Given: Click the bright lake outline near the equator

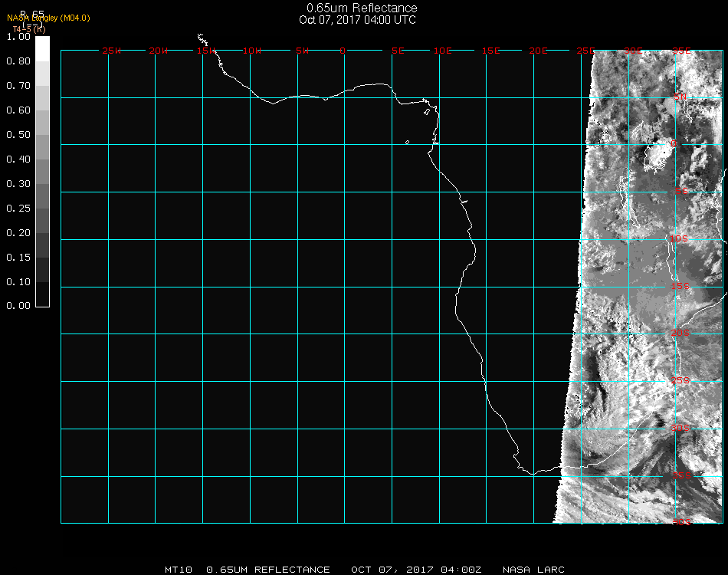Looking at the screenshot, I should (x=655, y=159).
